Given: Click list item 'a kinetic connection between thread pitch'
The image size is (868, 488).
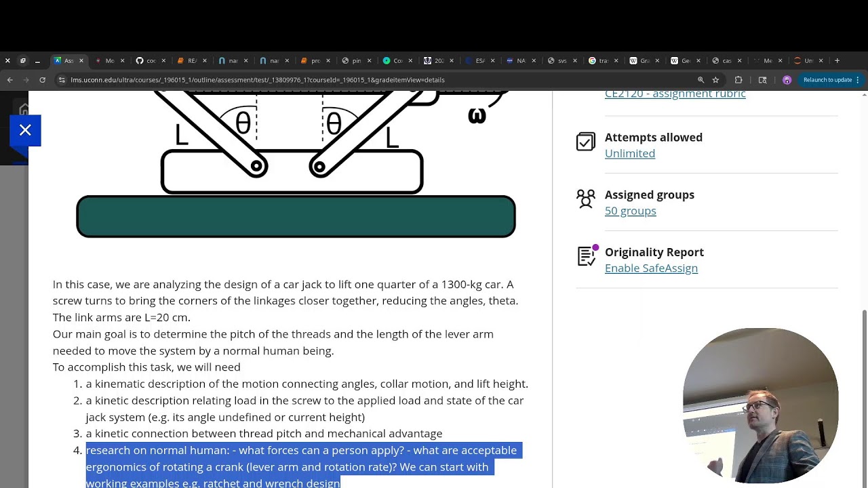Looking at the screenshot, I should click(264, 434).
